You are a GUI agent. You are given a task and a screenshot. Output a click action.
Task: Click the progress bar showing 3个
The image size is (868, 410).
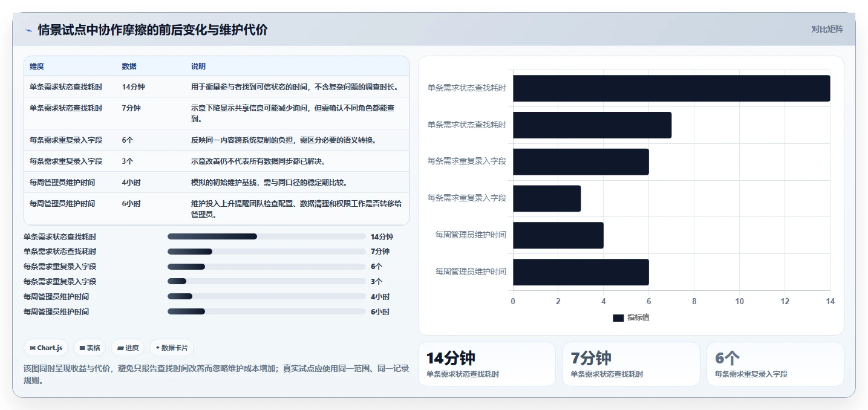coord(267,282)
